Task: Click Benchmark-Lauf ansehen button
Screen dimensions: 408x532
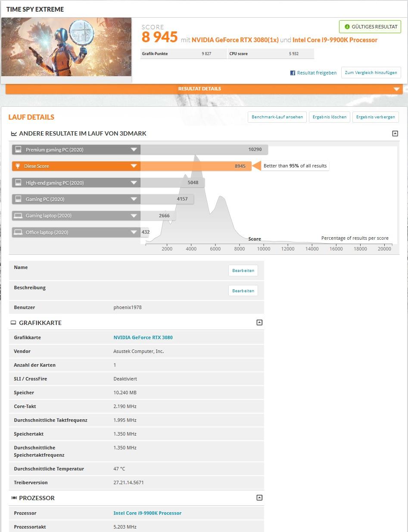Action: point(277,117)
